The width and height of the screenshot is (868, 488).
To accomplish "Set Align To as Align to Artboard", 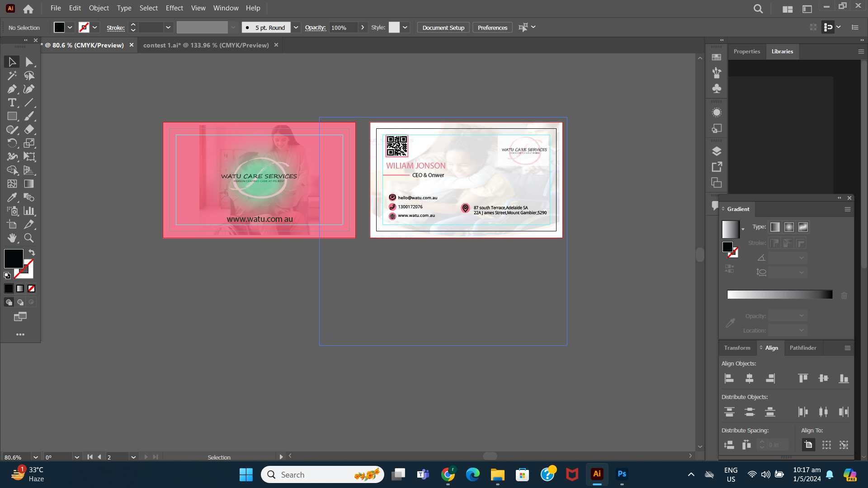I will 808,445.
